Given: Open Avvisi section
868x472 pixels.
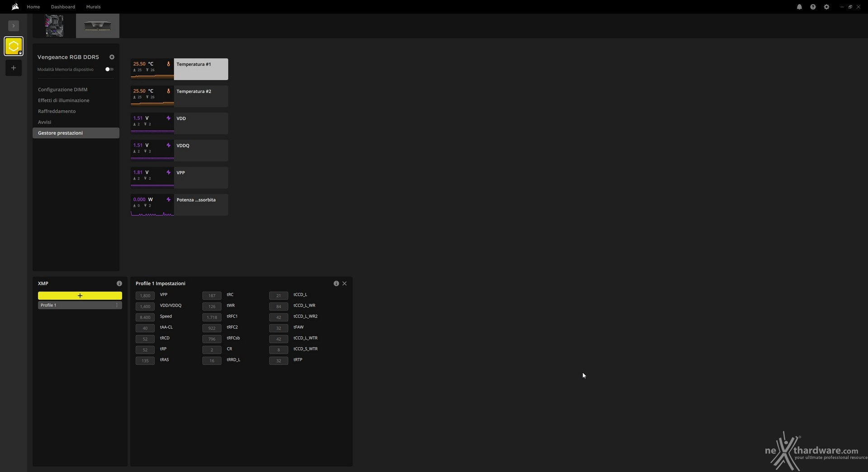Looking at the screenshot, I should tap(76, 122).
